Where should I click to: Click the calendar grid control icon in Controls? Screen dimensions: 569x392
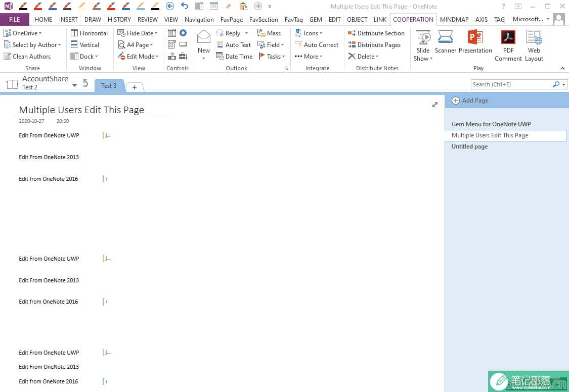click(172, 44)
